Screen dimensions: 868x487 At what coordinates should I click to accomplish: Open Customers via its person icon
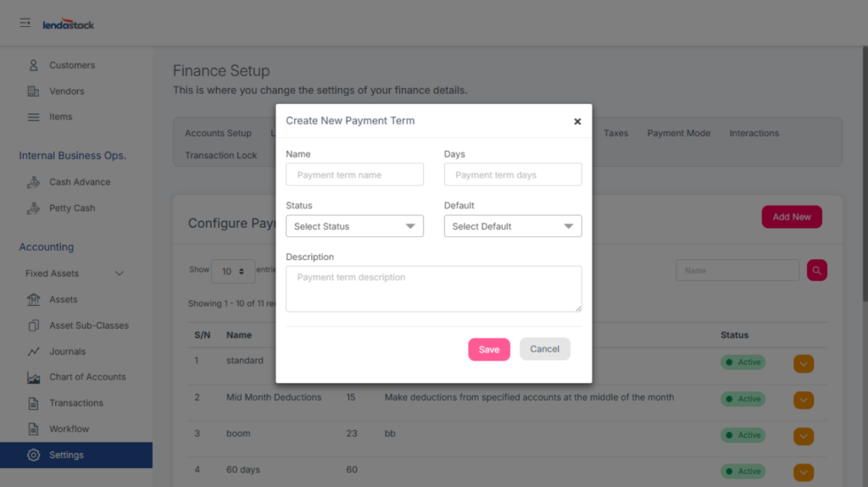click(34, 65)
